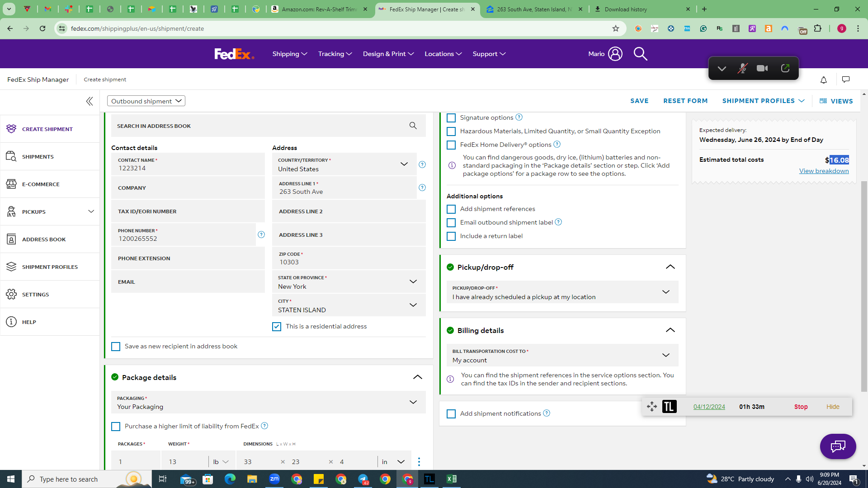Image resolution: width=868 pixels, height=488 pixels.
Task: Collapse the Pickup/drop-off section
Action: [x=670, y=267]
